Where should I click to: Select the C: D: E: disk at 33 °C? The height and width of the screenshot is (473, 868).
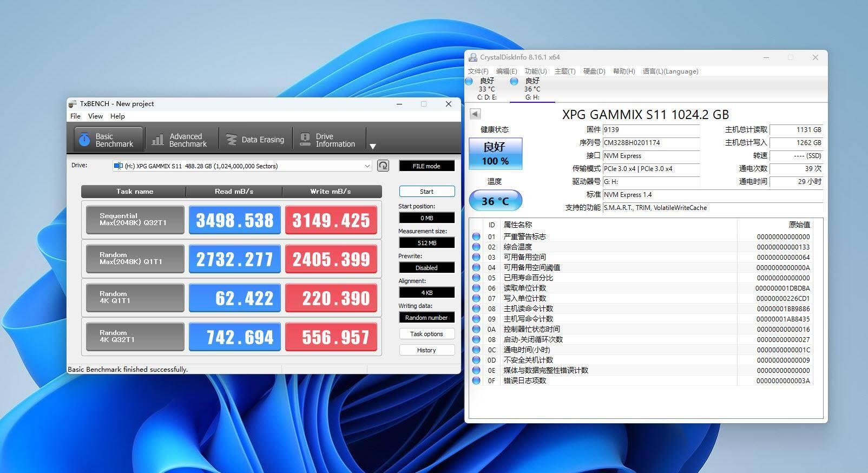pos(486,89)
